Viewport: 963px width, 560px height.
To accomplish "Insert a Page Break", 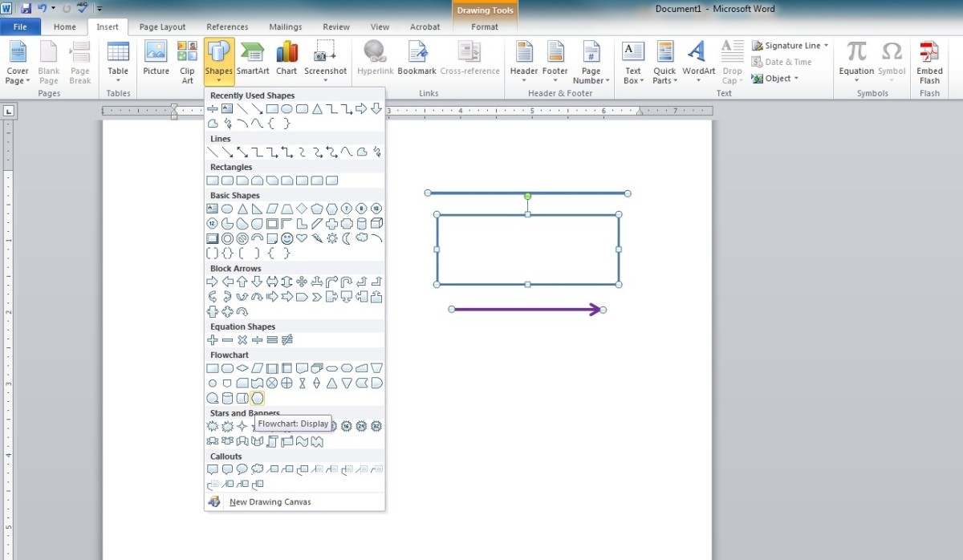I will pos(79,60).
